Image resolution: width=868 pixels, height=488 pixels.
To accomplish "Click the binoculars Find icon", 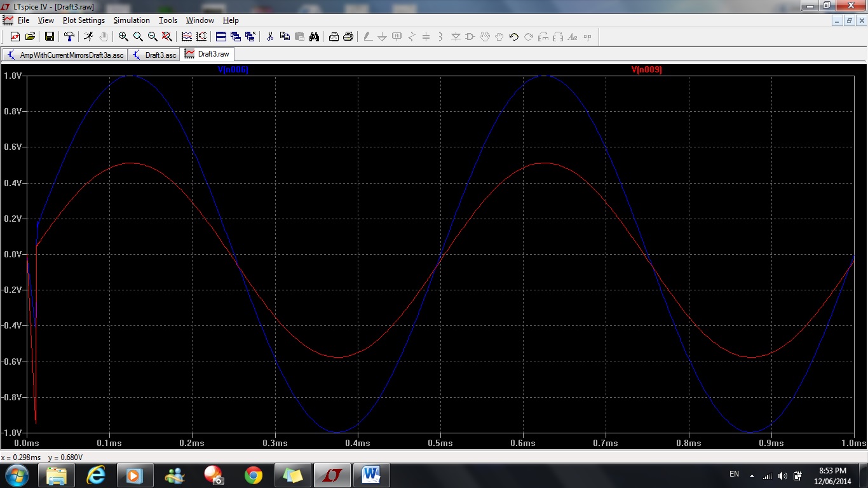I will click(314, 37).
